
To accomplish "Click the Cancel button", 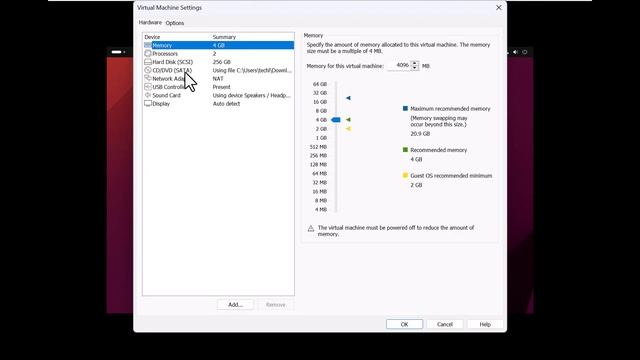I will (444, 324).
